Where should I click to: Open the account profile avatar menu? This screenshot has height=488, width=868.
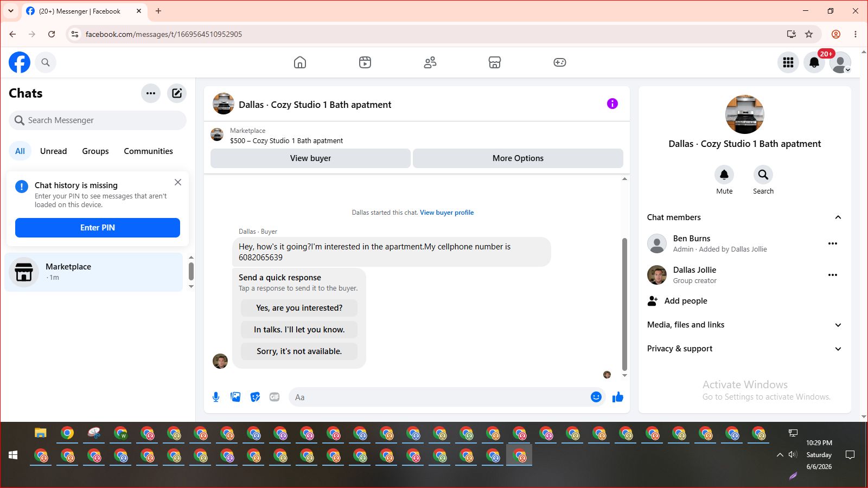(840, 62)
